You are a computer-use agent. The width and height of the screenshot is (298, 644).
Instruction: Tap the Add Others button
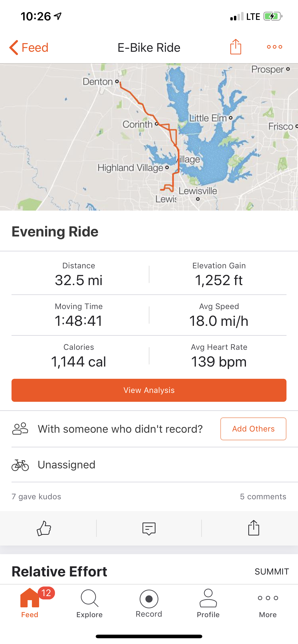(x=253, y=429)
